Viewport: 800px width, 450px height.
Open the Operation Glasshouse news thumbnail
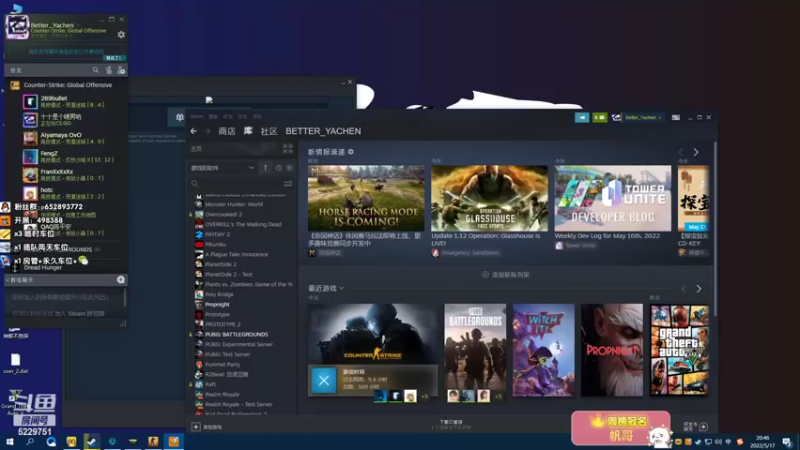(x=489, y=198)
